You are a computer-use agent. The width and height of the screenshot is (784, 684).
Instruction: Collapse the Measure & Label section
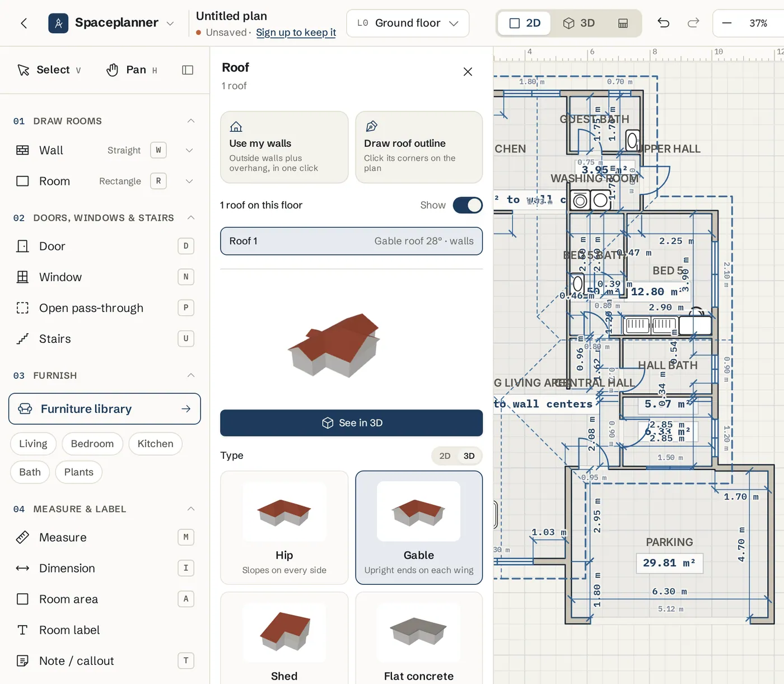pos(191,509)
